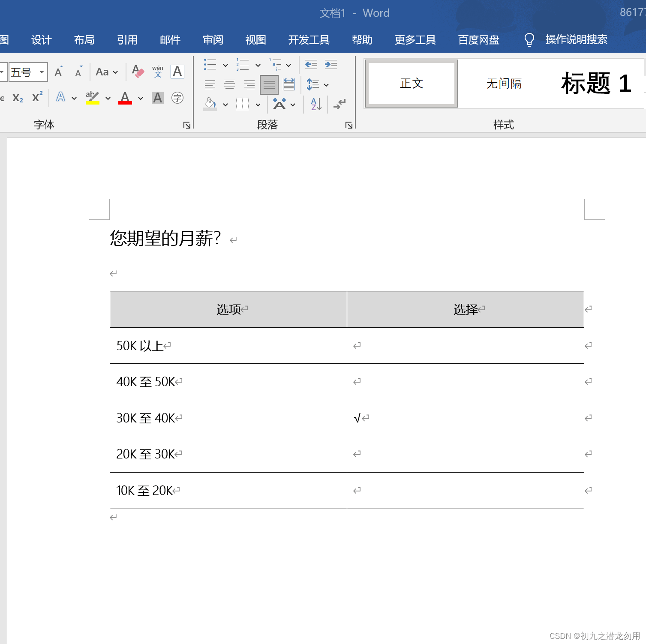Apply yellow text highlight color

click(x=93, y=98)
